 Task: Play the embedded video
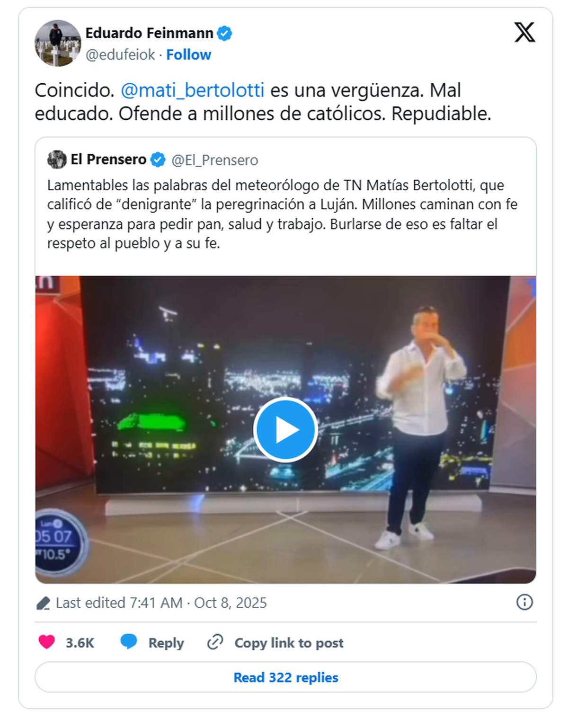click(x=285, y=429)
